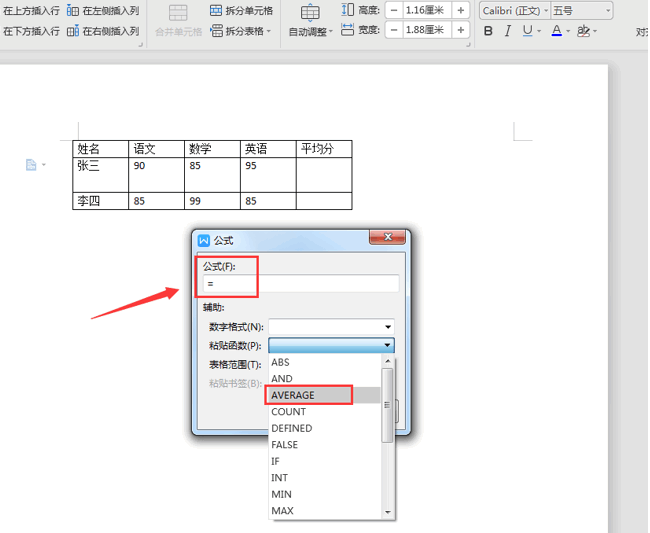Toggle bold formatting
The image size is (650, 533).
coord(488,31)
